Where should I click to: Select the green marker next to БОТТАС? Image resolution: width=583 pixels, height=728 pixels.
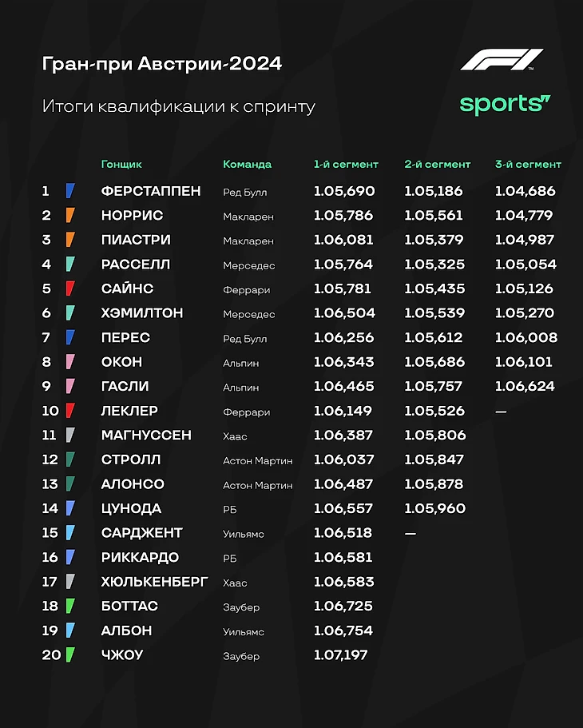click(x=70, y=606)
